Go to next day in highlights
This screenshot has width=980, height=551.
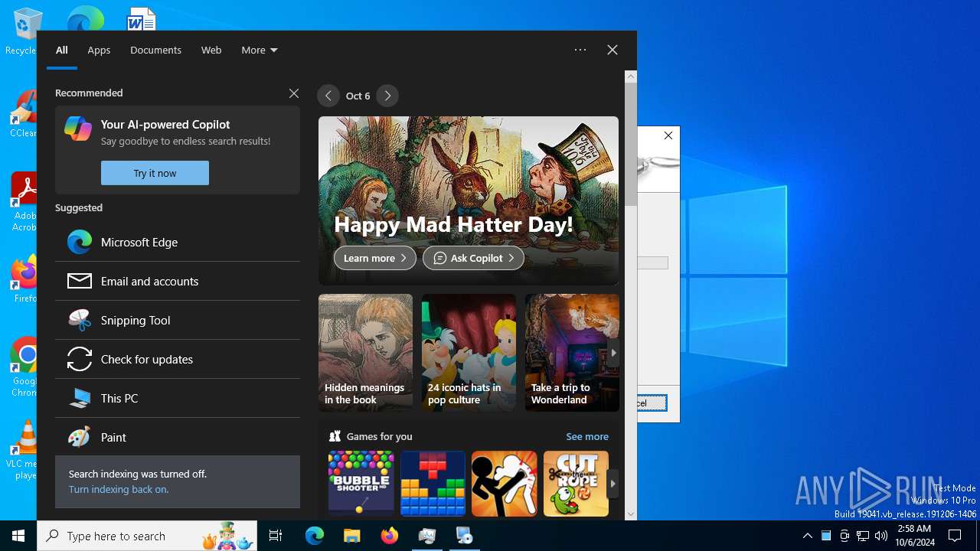(387, 96)
